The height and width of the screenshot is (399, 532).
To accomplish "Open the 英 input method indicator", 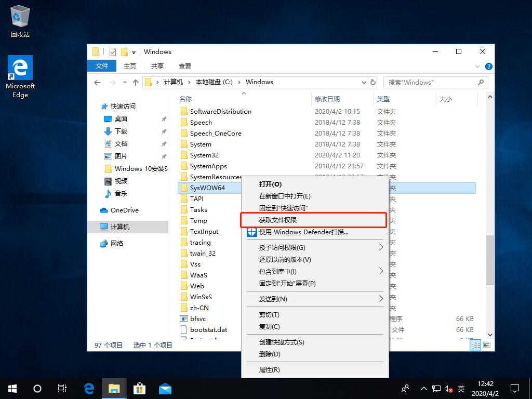I will pyautogui.click(x=461, y=389).
